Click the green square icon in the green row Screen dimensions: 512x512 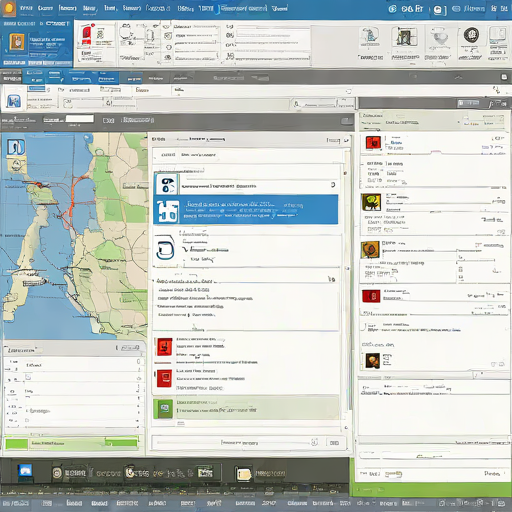pos(163,409)
